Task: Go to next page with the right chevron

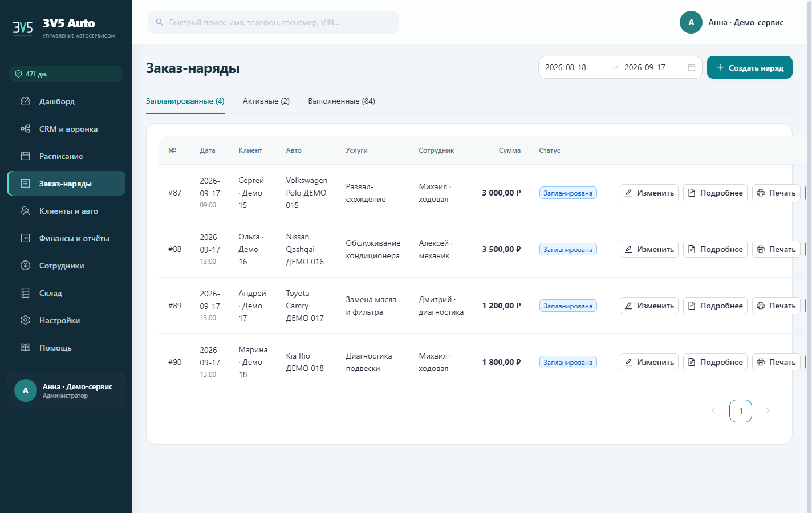Action: [x=768, y=410]
